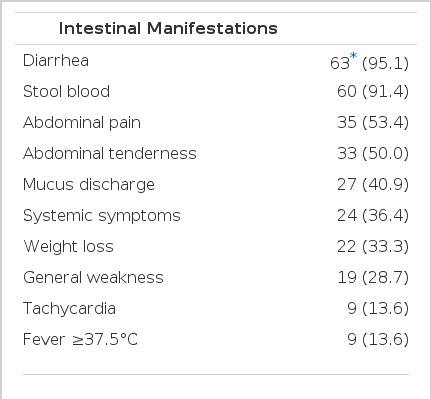431x399 pixels.
Task: Click the Abdominal tenderness label
Action: click(x=110, y=153)
